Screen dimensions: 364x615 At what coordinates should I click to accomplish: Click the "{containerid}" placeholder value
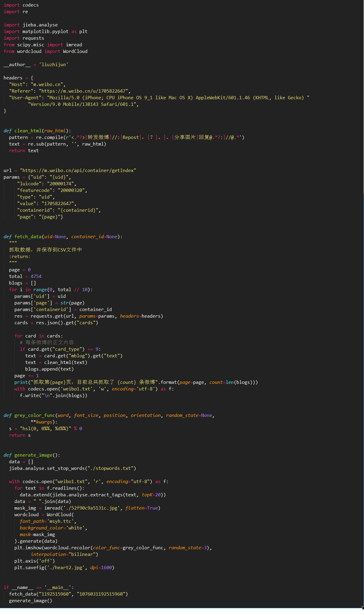(x=78, y=210)
